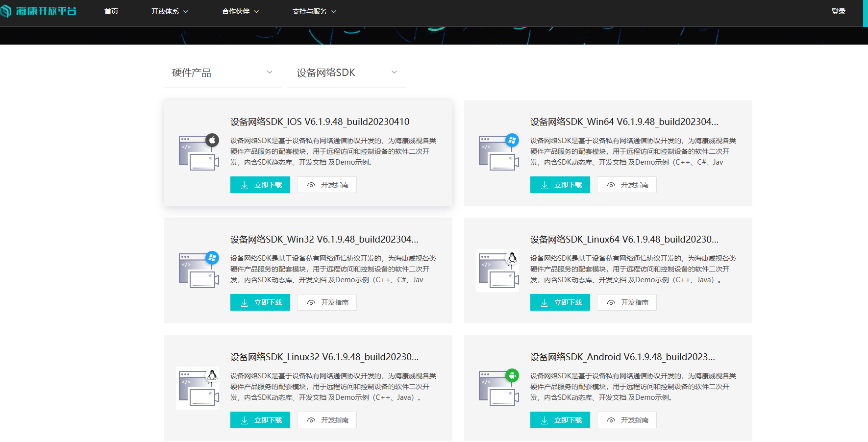868x442 pixels.
Task: Open 开发指南 for the Win64 SDK
Action: tap(627, 185)
